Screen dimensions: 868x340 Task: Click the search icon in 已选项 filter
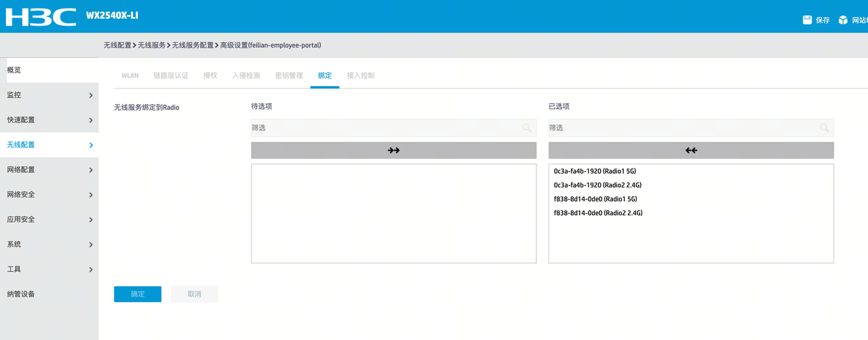824,128
